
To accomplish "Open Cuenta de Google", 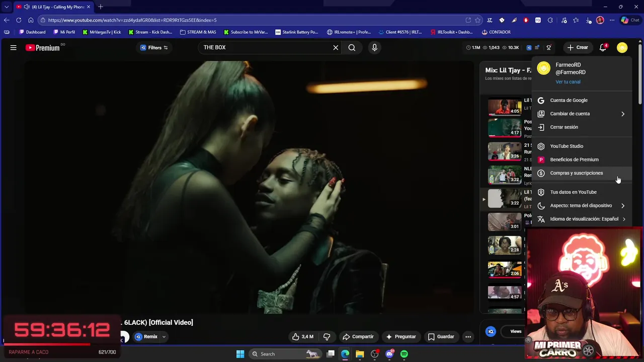I will coord(581,101).
